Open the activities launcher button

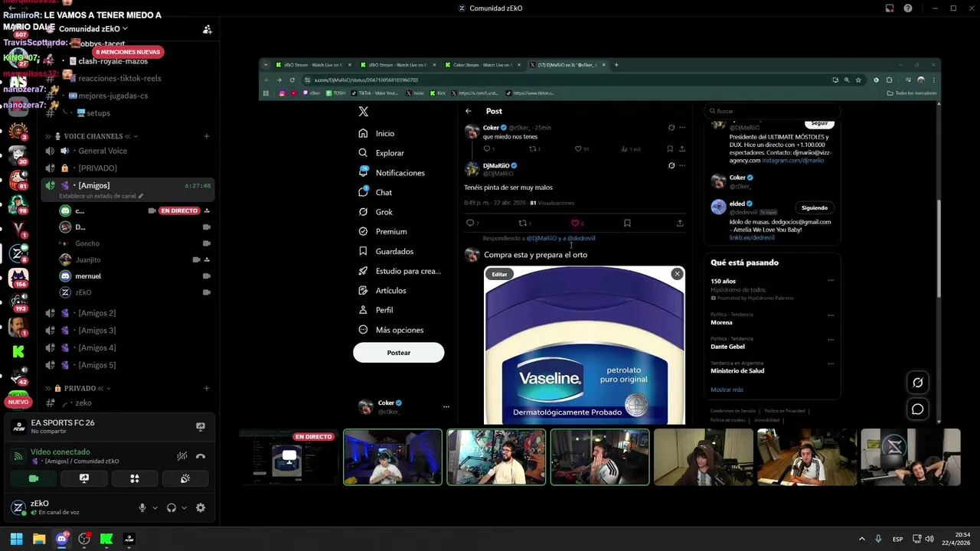coord(135,478)
